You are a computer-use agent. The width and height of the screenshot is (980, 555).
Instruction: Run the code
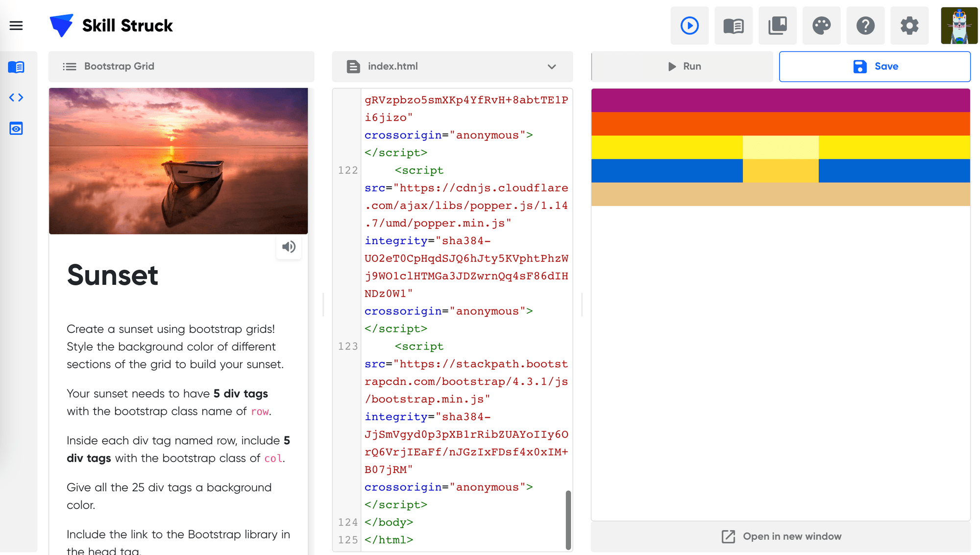[685, 67]
